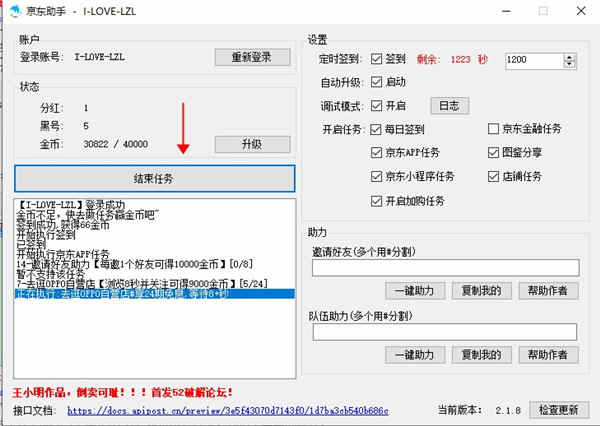Select log line 7-去逛OPPO自营店 [5/24]
Viewport: 600px width, 426px height.
(142, 284)
